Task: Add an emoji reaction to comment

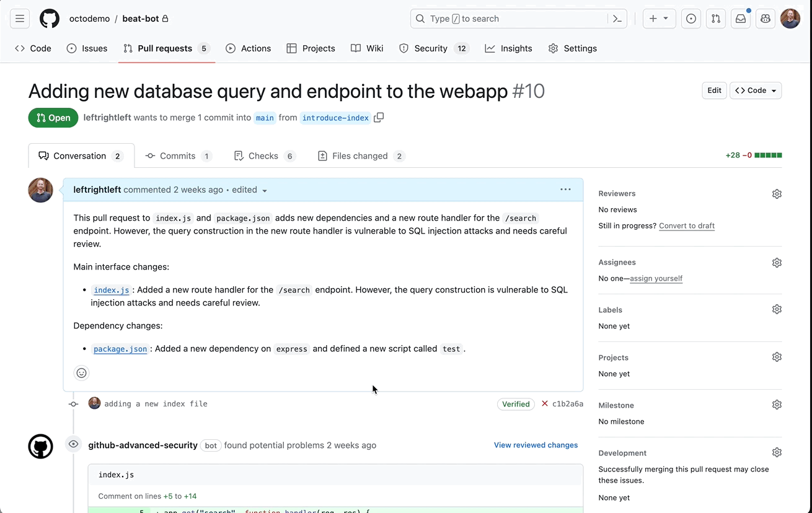Action: [x=81, y=372]
